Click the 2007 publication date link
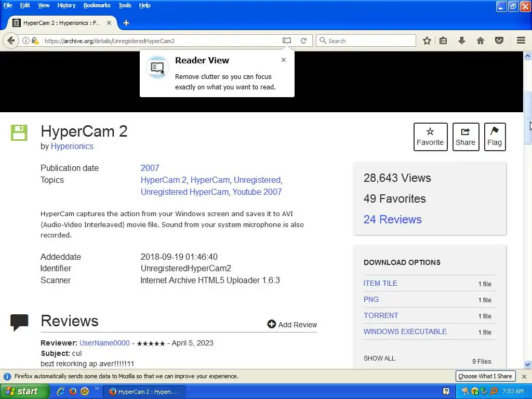The width and height of the screenshot is (532, 399). pyautogui.click(x=150, y=168)
